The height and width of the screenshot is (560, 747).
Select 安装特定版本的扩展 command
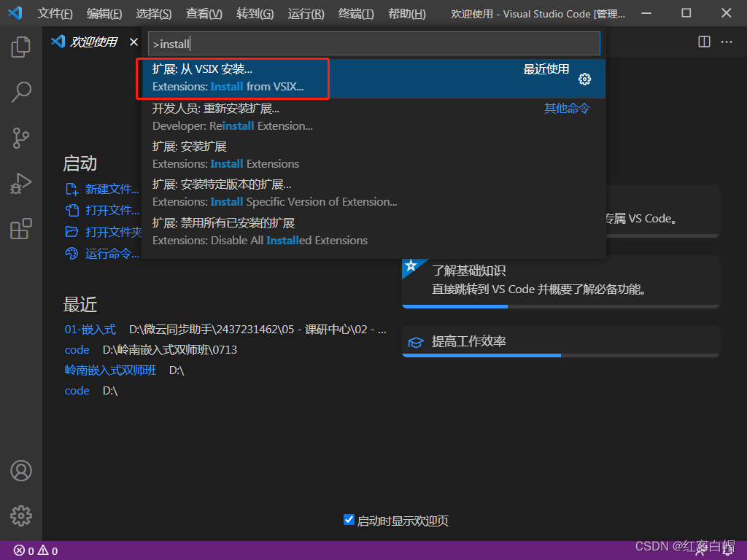(x=374, y=193)
